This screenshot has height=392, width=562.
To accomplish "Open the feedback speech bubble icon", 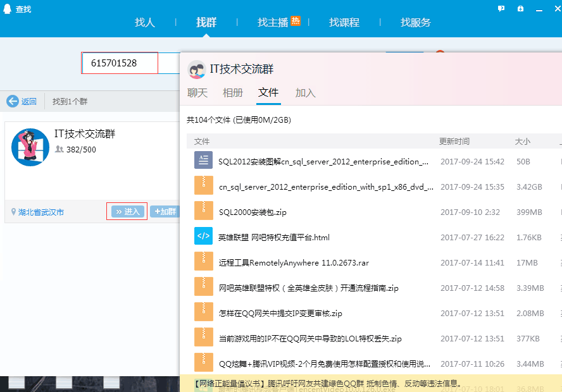I will (501, 9).
